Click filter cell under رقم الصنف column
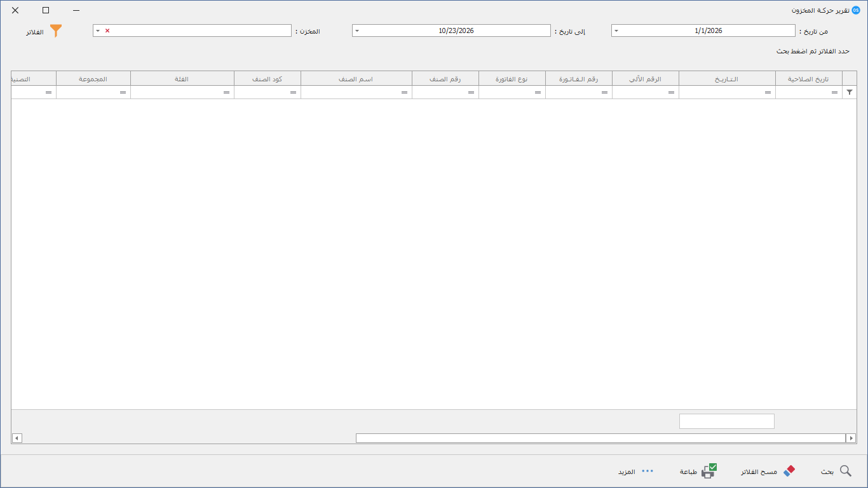 coord(445,93)
